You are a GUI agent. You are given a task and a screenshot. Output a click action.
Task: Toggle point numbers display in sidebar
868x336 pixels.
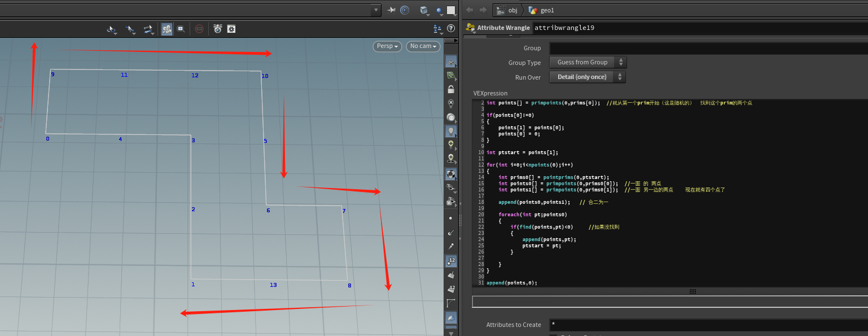point(451,261)
